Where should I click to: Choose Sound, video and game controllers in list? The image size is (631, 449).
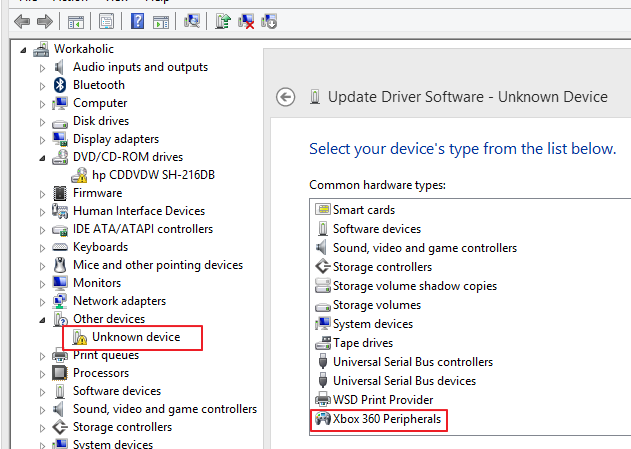[x=425, y=248]
